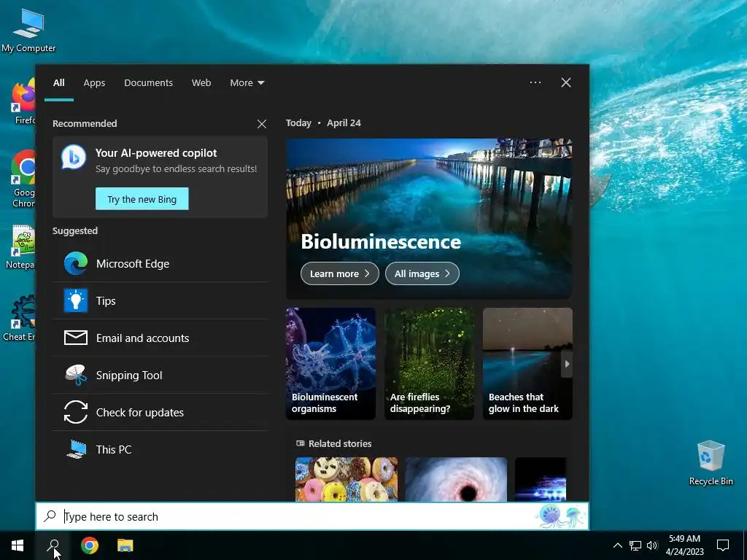Click the This PC computer icon
This screenshot has height=560, width=747.
(x=76, y=449)
